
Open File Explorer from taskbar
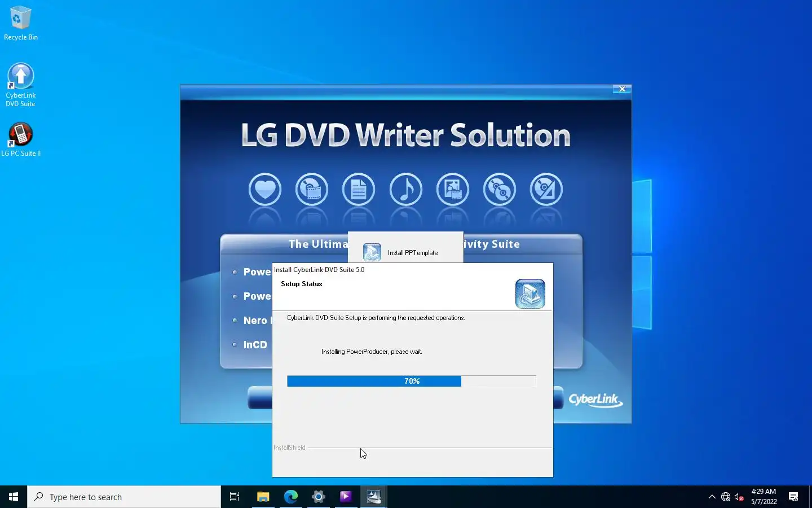[x=263, y=497]
